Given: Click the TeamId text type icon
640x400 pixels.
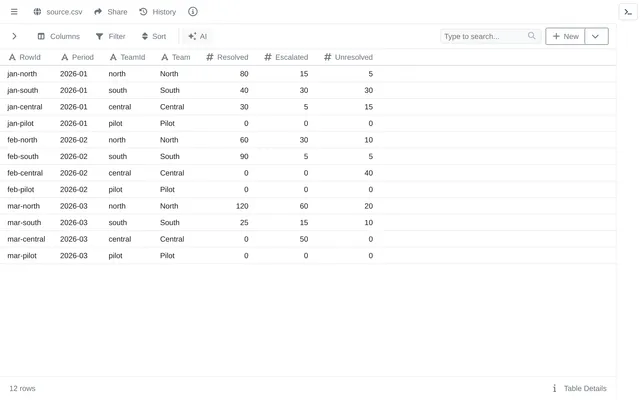Looking at the screenshot, I should tap(113, 57).
